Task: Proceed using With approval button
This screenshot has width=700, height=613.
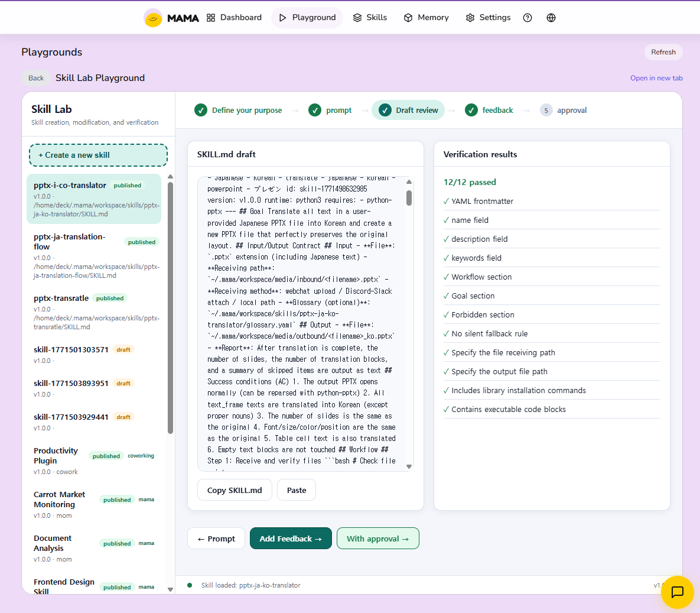Action: coord(377,539)
